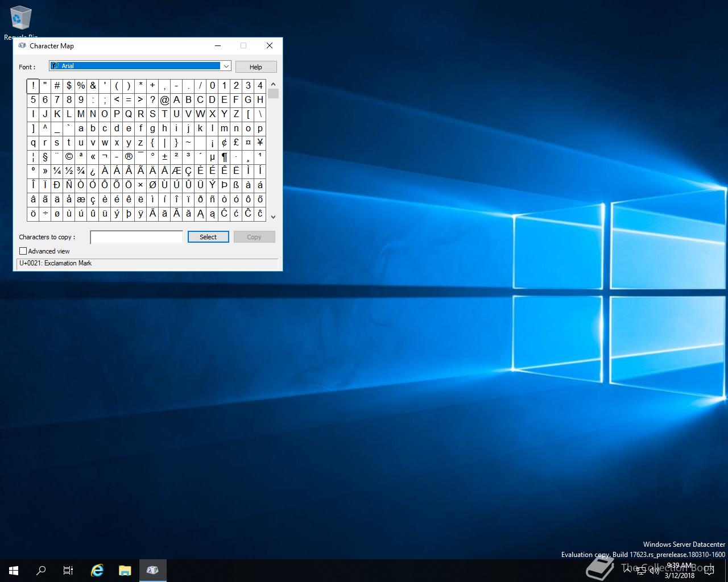The image size is (728, 582).
Task: Open the Windows Start menu
Action: 14,570
